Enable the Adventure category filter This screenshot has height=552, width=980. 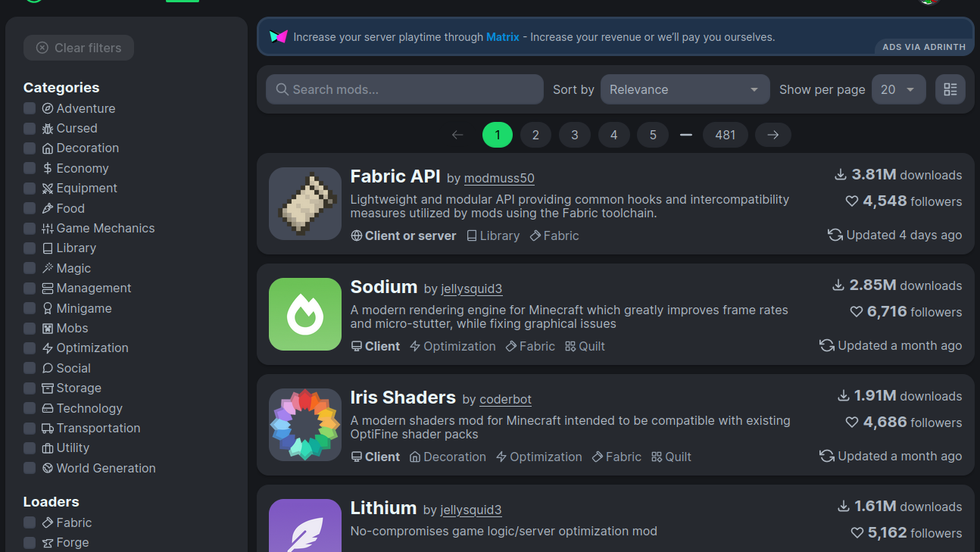point(28,108)
